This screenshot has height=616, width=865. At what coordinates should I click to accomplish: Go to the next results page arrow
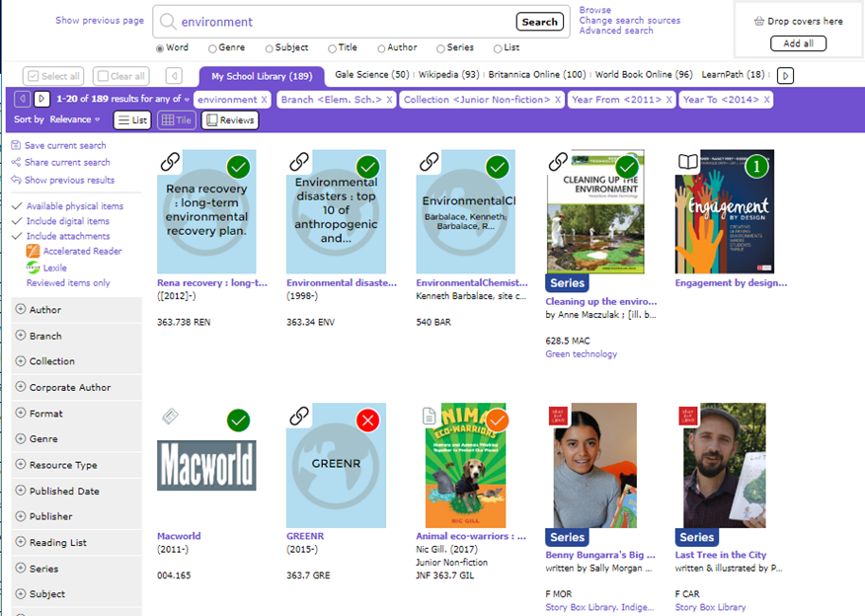pos(41,100)
